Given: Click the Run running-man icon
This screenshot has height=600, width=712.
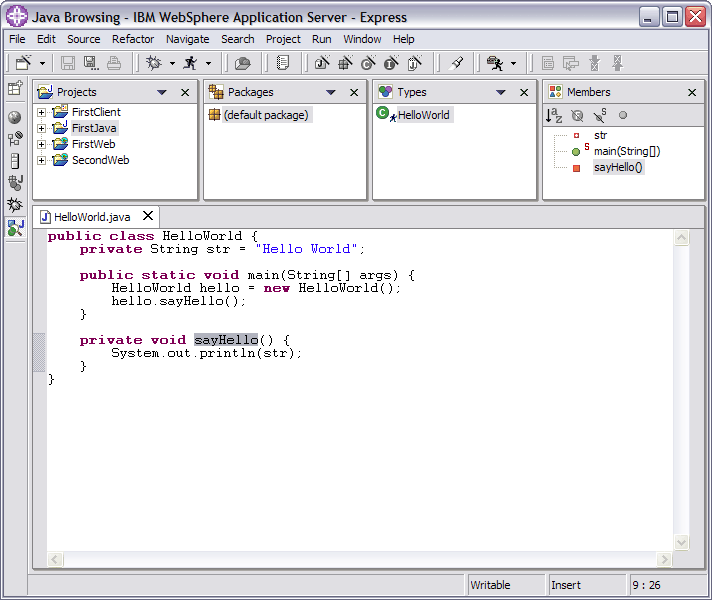Looking at the screenshot, I should [190, 63].
